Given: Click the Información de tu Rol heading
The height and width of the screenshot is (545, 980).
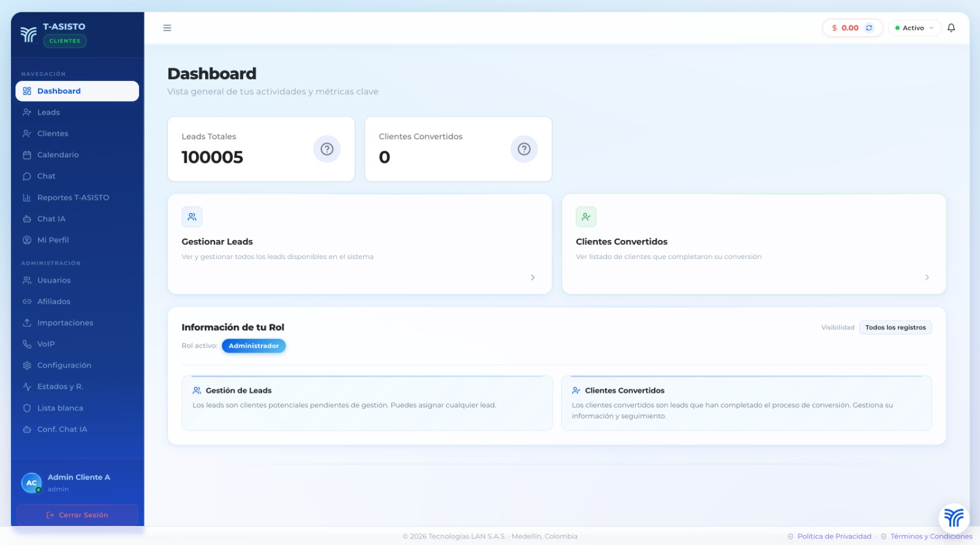Looking at the screenshot, I should point(233,328).
